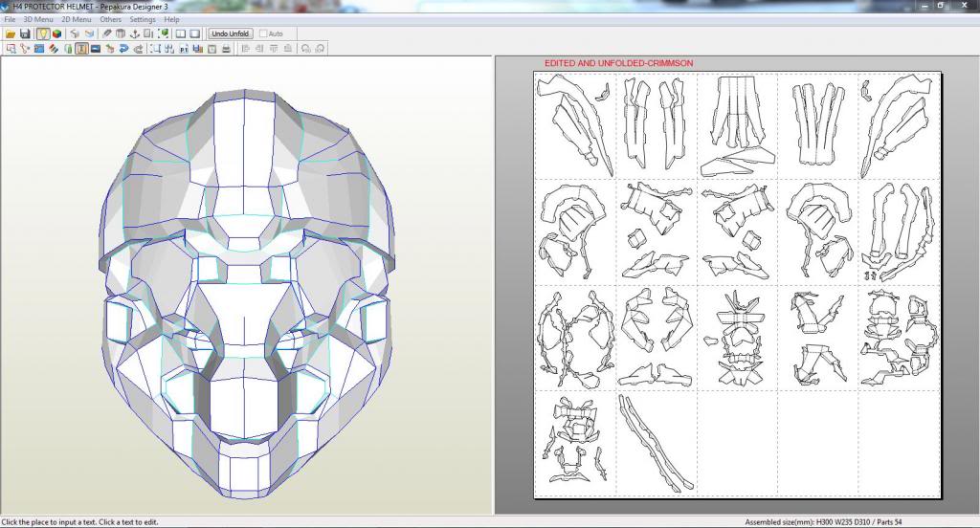Screen dimensions: 980x528
Task: Click the icon between anchor and green cube
Action: tap(148, 33)
